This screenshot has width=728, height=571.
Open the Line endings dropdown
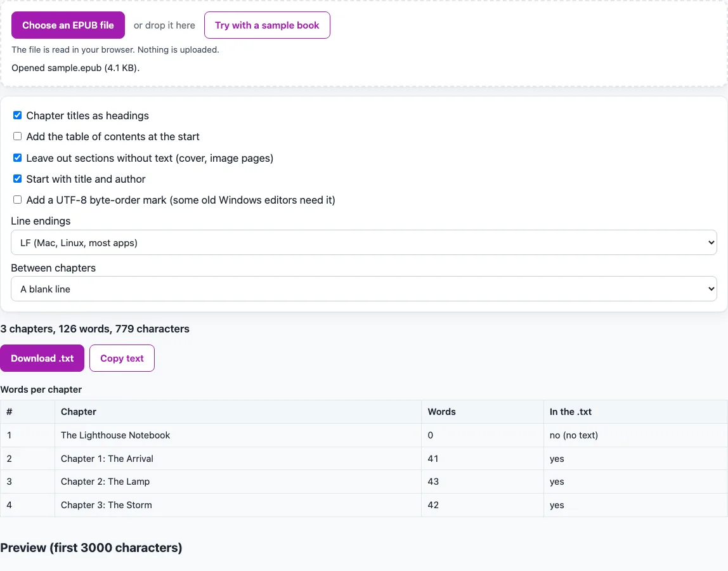(364, 242)
